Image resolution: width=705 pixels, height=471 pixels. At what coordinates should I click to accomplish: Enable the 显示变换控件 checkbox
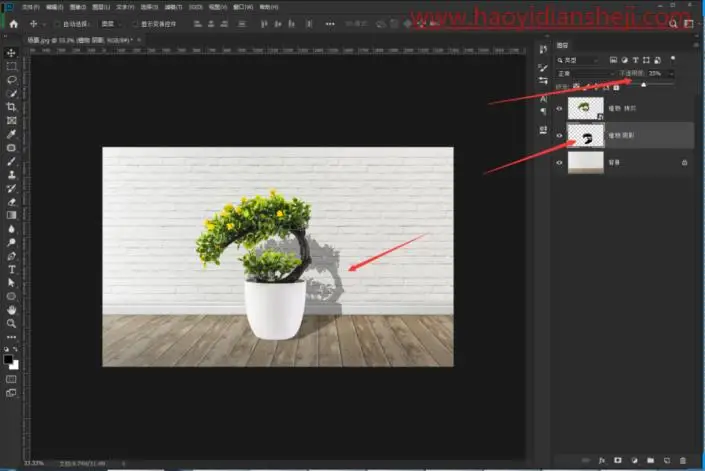[x=135, y=24]
